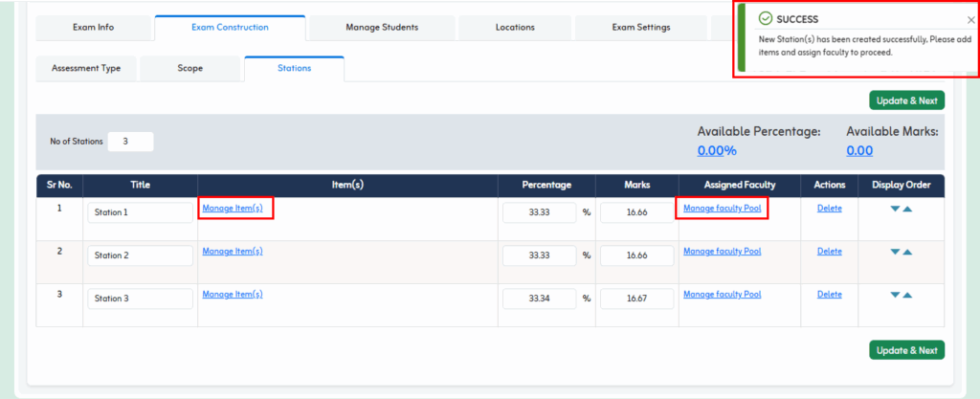
Task: Open Manage faculty Pool for Station 2
Action: coord(722,251)
